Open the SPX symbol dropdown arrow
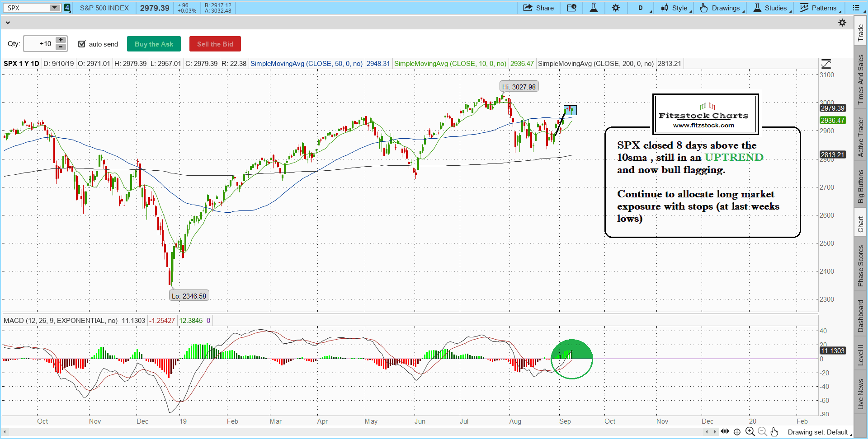This screenshot has height=439, width=868. (54, 8)
